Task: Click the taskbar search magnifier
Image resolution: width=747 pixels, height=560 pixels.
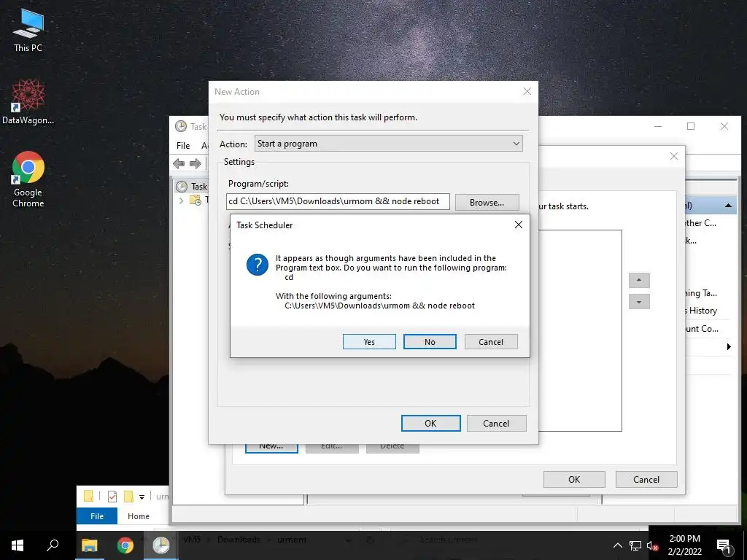Action: (53, 545)
